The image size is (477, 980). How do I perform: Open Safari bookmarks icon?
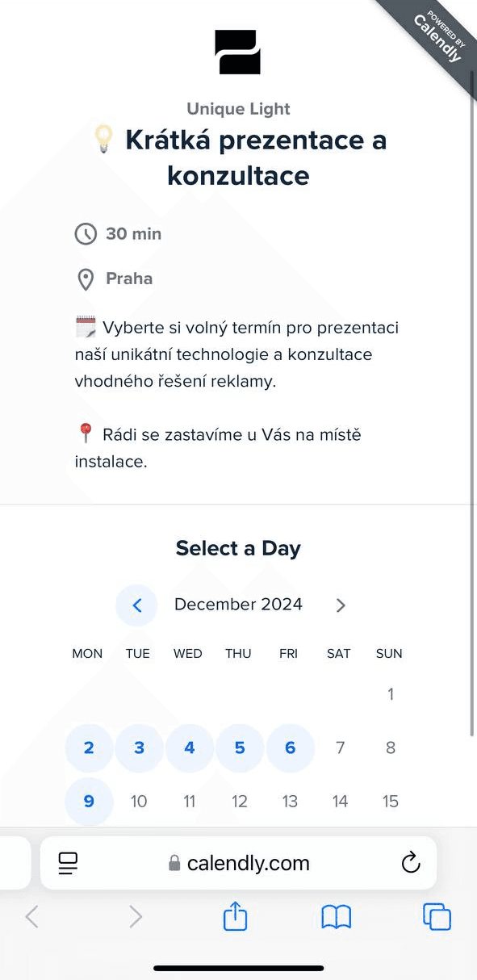336,916
